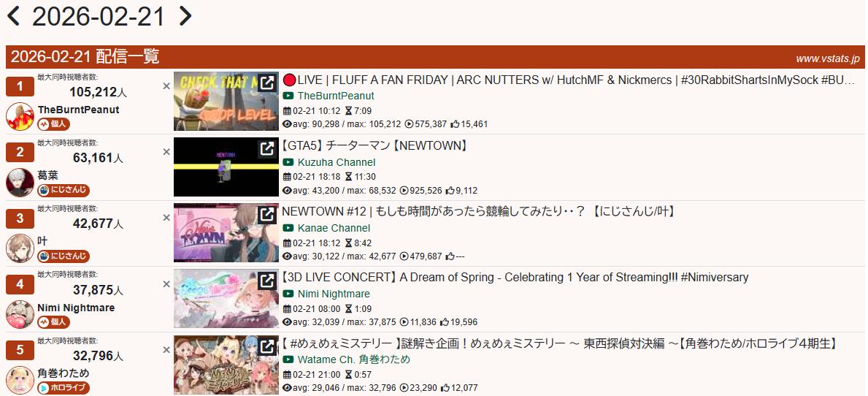Viewport: 868px width, 396px height.
Task: Open the 3D LIVE CONCERT stream thumbnail
Action: click(x=226, y=299)
